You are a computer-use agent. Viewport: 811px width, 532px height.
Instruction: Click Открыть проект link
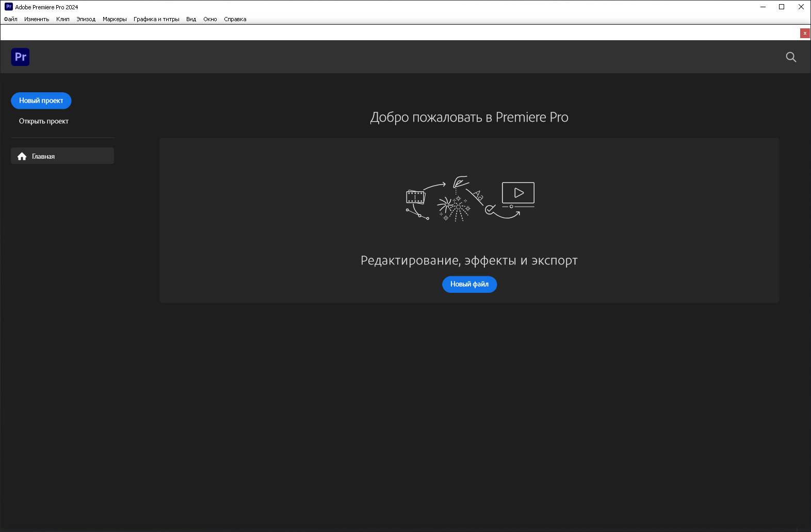tap(44, 121)
